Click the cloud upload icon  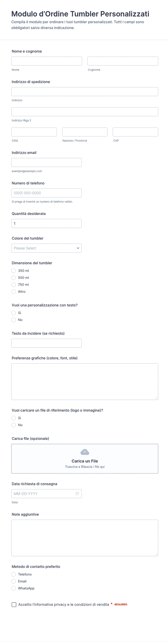[x=85, y=452]
